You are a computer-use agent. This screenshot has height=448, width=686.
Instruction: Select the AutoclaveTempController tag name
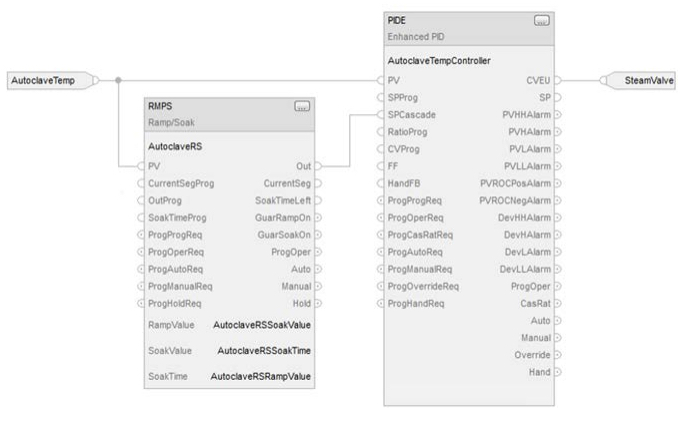coord(439,61)
